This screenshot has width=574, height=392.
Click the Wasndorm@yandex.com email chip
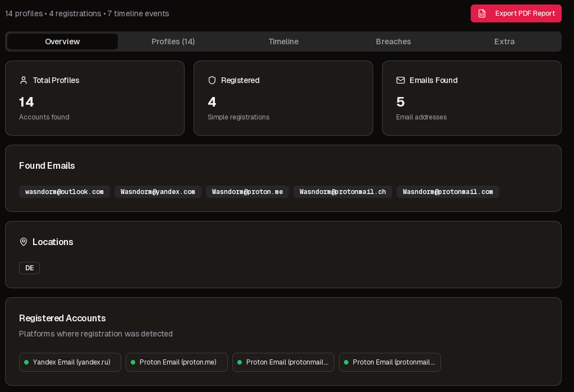(158, 192)
